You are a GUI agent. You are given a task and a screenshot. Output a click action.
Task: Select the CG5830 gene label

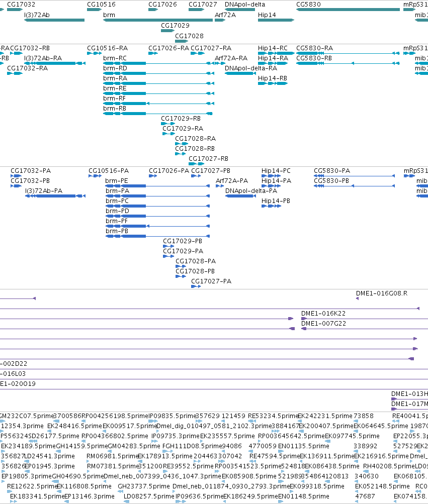[x=308, y=5]
